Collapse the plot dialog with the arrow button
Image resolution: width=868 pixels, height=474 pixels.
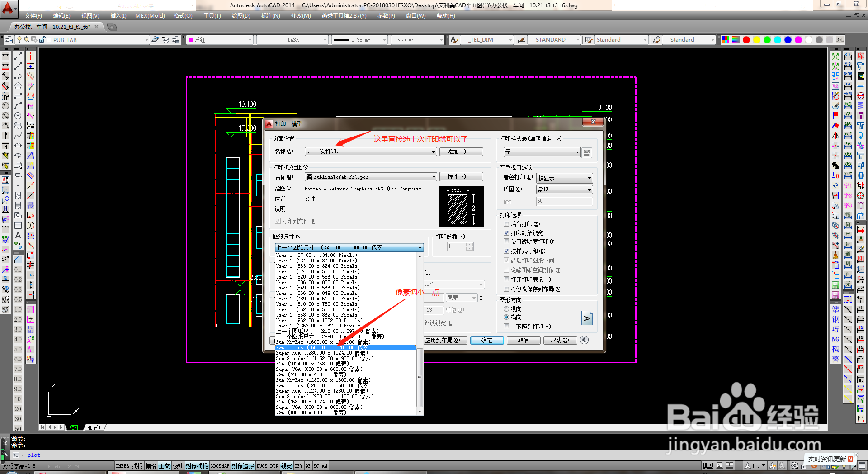585,340
